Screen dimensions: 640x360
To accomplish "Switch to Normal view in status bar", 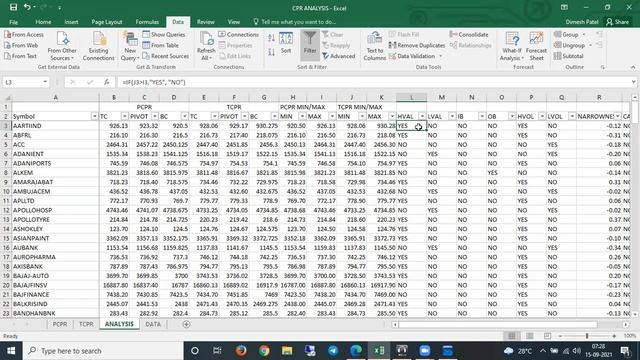I will (x=511, y=336).
